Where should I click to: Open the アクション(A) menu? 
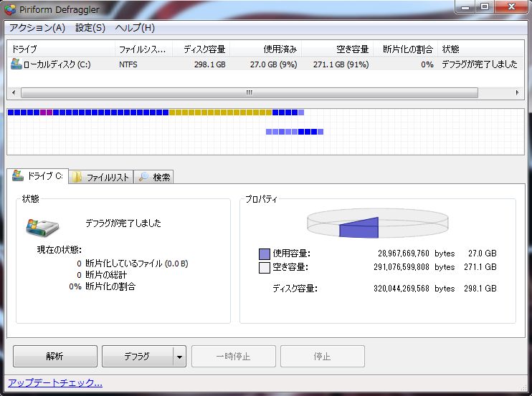(x=37, y=28)
